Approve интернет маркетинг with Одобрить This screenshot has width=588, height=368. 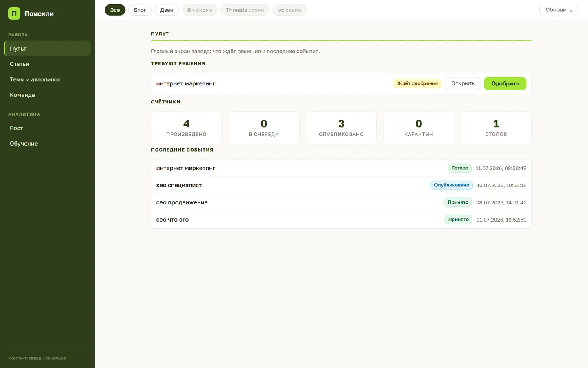click(x=505, y=83)
